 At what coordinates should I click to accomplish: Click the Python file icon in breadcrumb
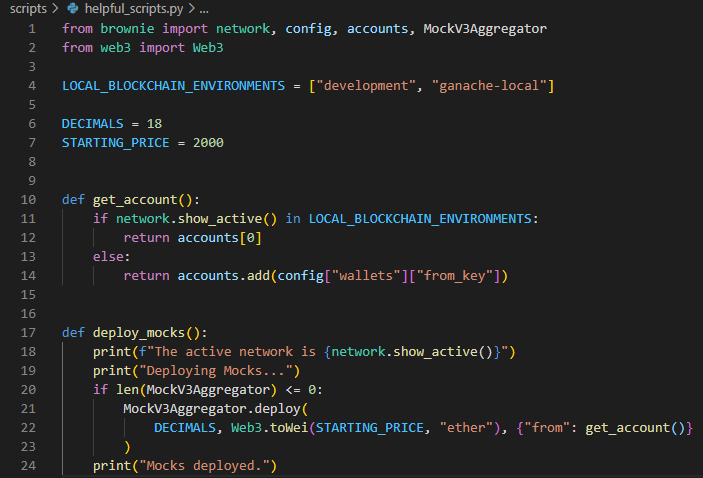click(x=72, y=8)
